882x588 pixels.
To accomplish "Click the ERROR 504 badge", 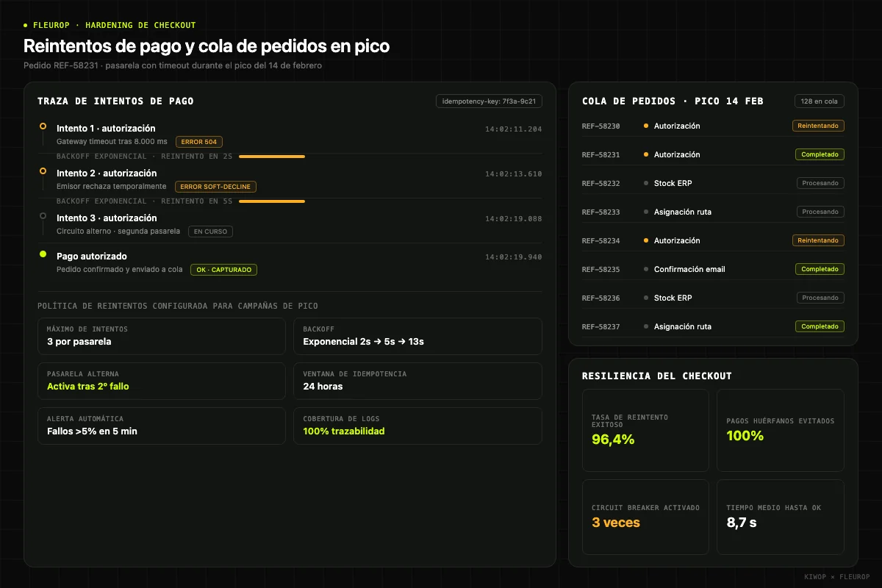I will (x=199, y=142).
